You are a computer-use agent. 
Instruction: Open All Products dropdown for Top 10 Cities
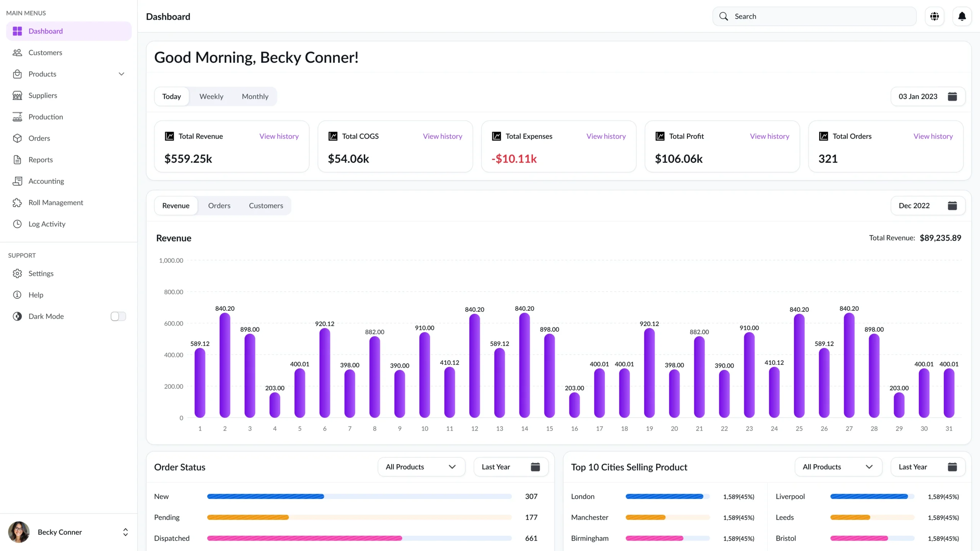click(x=838, y=467)
